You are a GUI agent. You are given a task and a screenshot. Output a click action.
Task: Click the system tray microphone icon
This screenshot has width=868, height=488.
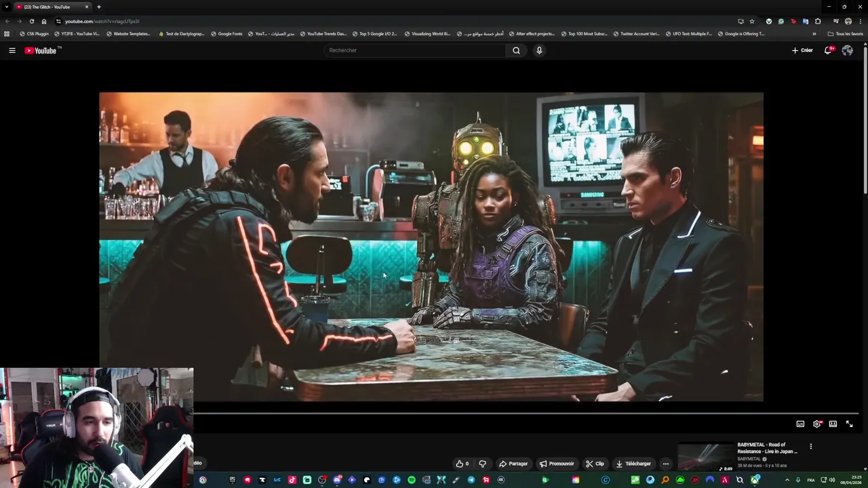(x=798, y=480)
